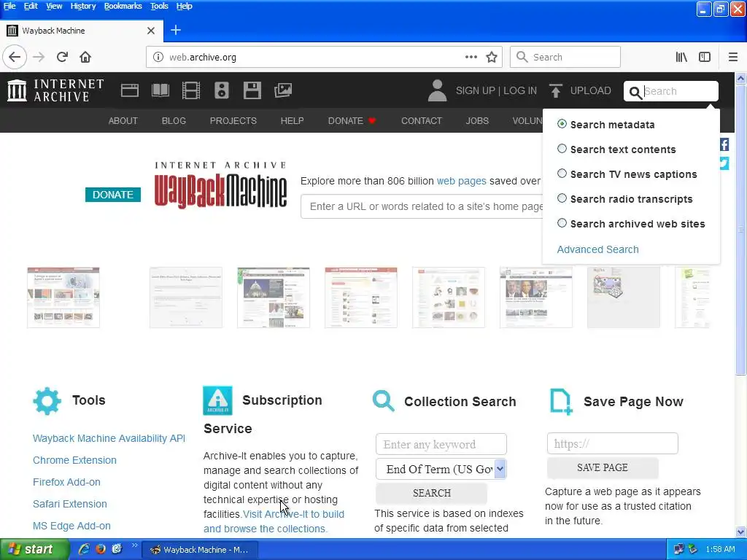This screenshot has height=560, width=747.
Task: Open the software floppy disk icon
Action: click(x=252, y=90)
